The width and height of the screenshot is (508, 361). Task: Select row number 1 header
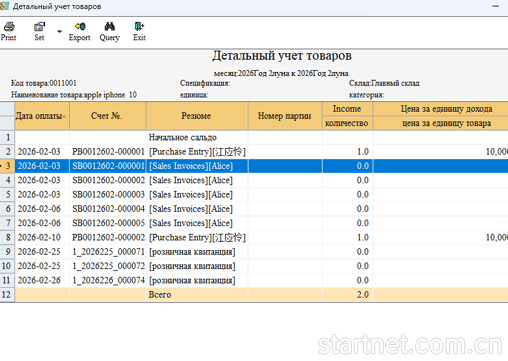click(x=7, y=137)
